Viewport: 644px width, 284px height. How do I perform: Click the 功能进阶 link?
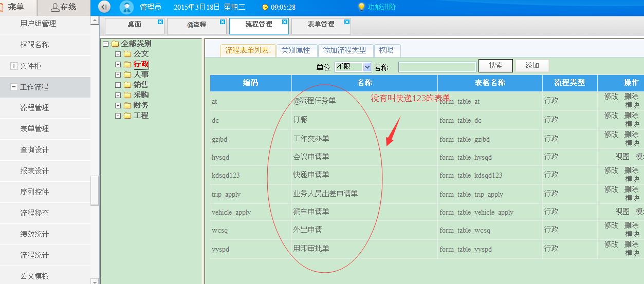382,7
